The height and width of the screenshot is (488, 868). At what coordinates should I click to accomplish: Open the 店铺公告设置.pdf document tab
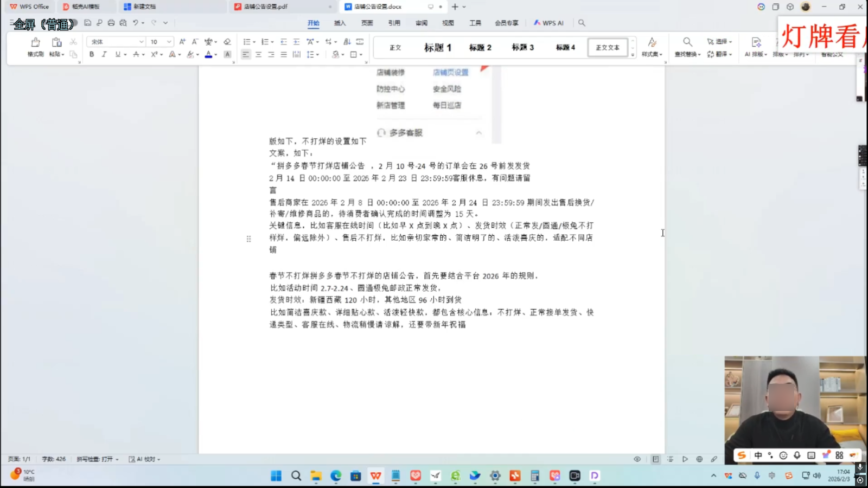pos(265,7)
